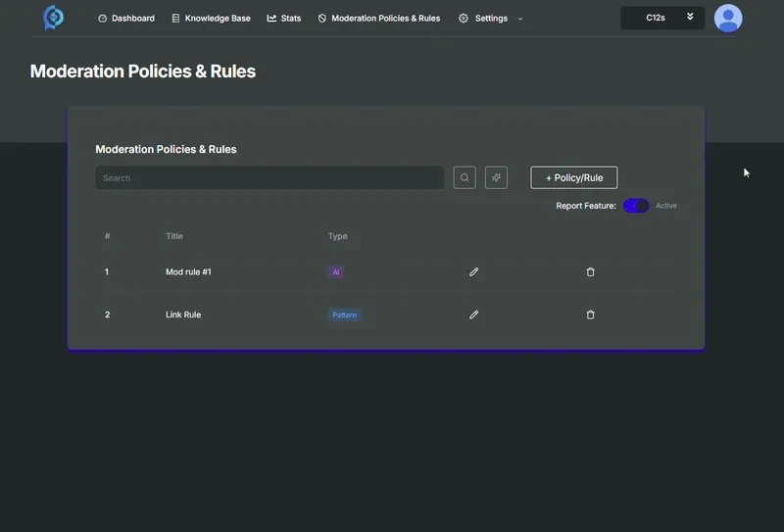Click the AI sparkle icon button
The width and height of the screenshot is (784, 532).
tap(496, 177)
